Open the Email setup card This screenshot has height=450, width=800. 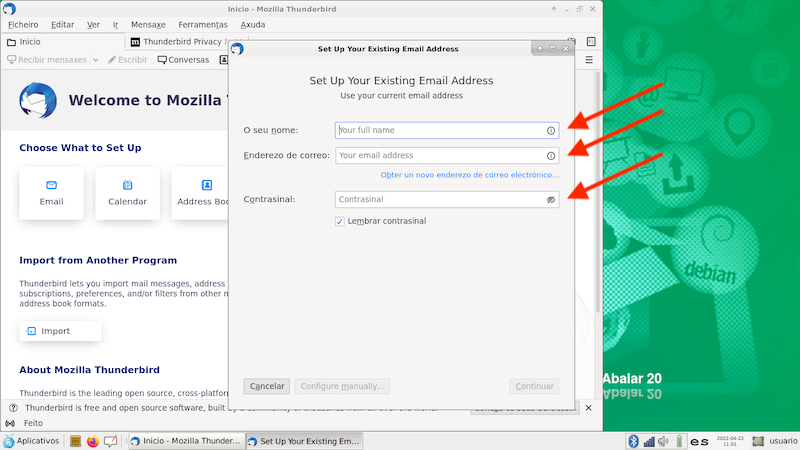click(x=51, y=193)
